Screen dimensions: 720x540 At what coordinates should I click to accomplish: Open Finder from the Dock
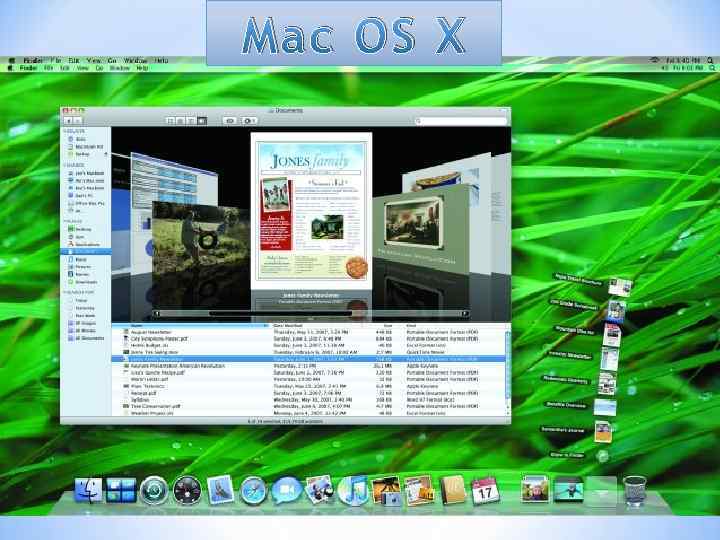[88, 490]
